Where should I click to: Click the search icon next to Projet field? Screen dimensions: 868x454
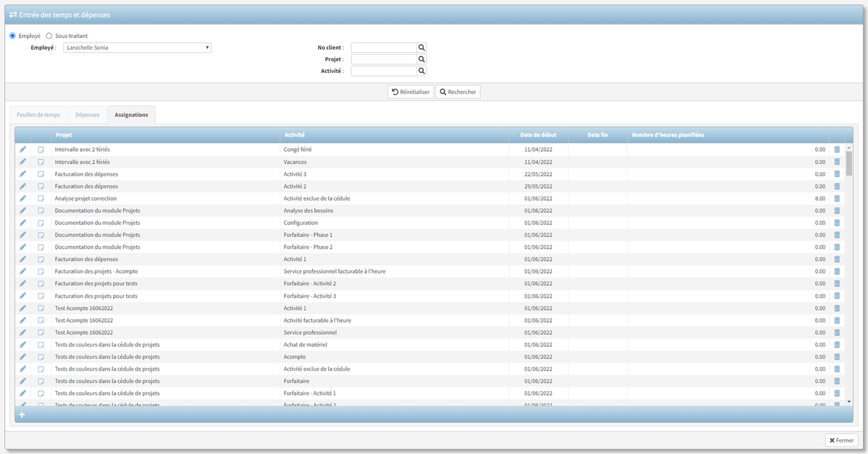pos(422,60)
